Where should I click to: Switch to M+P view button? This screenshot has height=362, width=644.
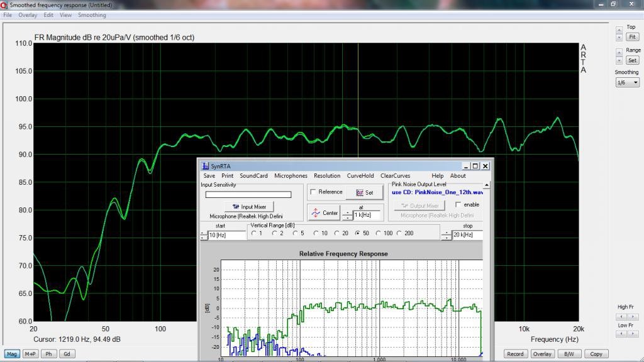coord(30,354)
